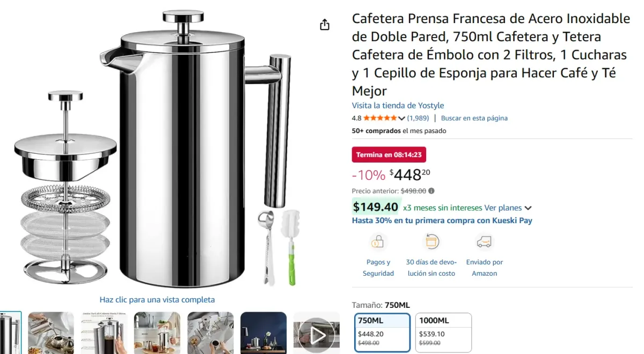Viewport: 644px width, 354px height.
Task: Click the Buscar en esta página link
Action: 474,118
